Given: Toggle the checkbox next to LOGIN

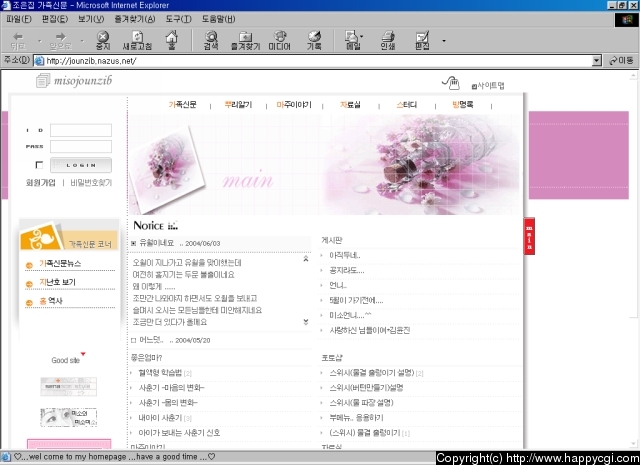Looking at the screenshot, I should pos(39,165).
